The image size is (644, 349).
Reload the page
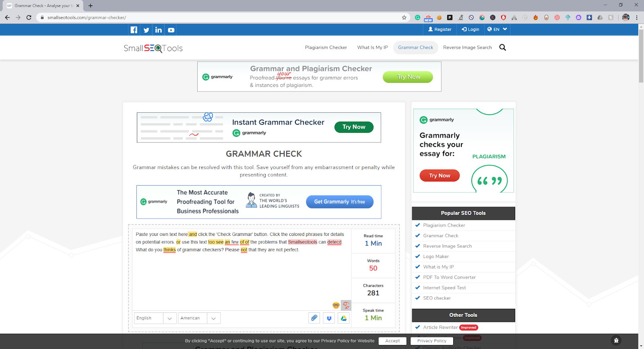click(29, 17)
